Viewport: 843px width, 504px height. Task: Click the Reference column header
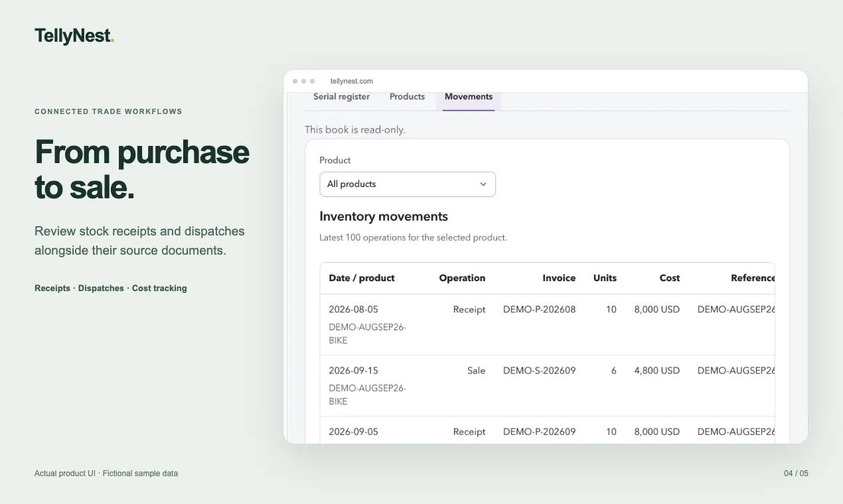(753, 278)
